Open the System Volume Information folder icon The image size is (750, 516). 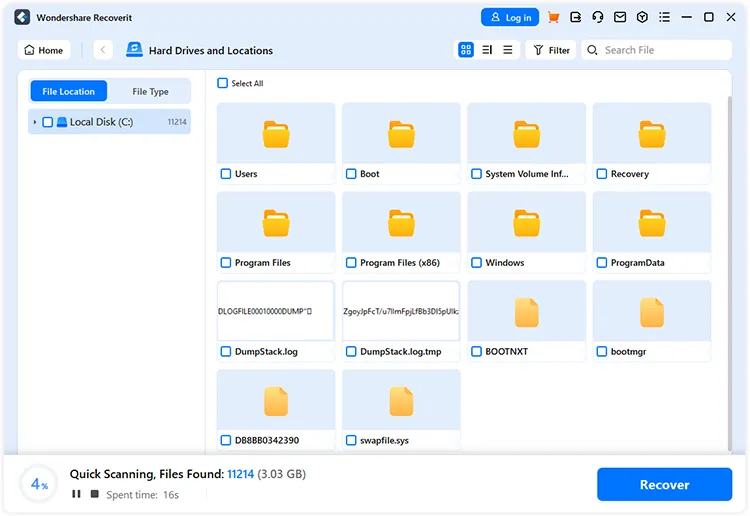527,134
